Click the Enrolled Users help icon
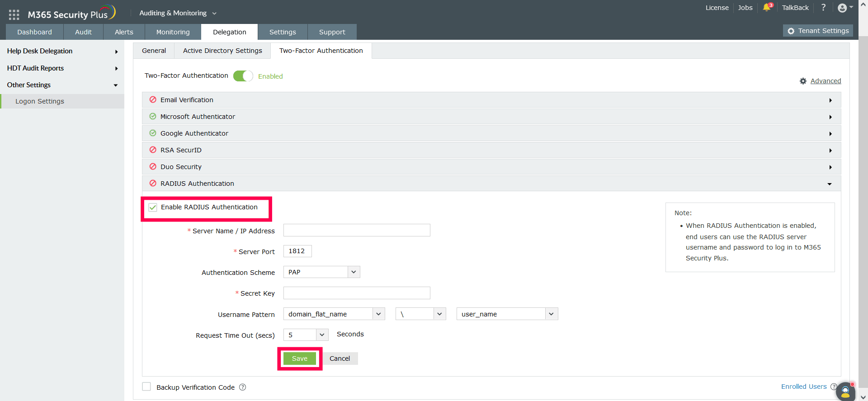The height and width of the screenshot is (401, 868). (x=833, y=387)
